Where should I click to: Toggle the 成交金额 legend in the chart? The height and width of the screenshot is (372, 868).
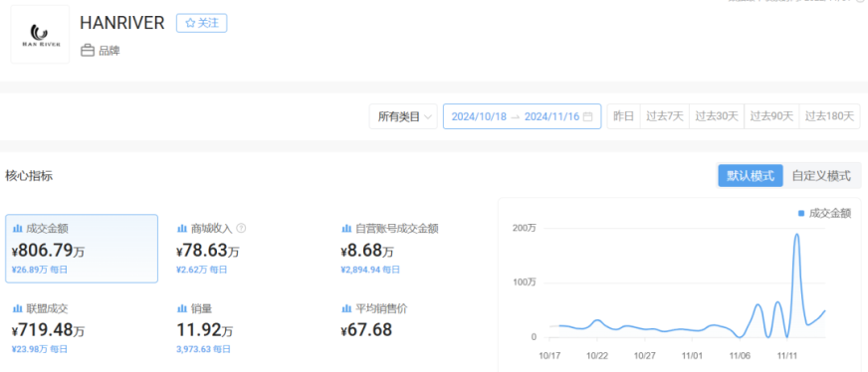click(825, 214)
